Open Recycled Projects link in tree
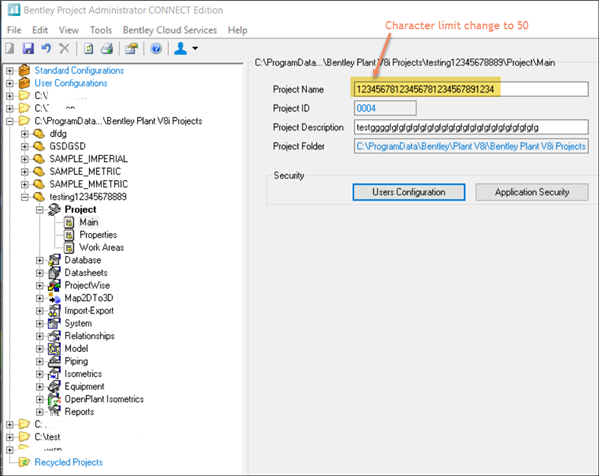 69,462
